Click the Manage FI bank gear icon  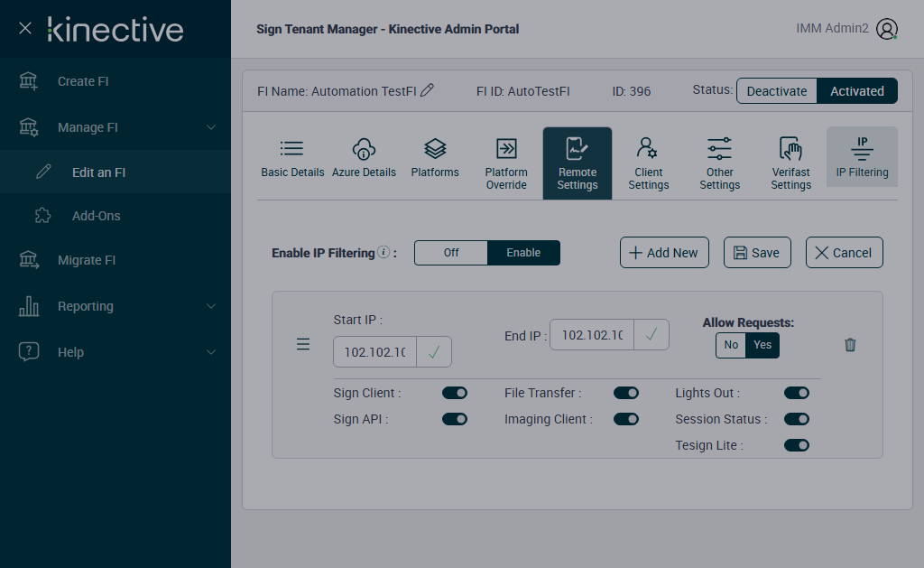[x=28, y=127]
